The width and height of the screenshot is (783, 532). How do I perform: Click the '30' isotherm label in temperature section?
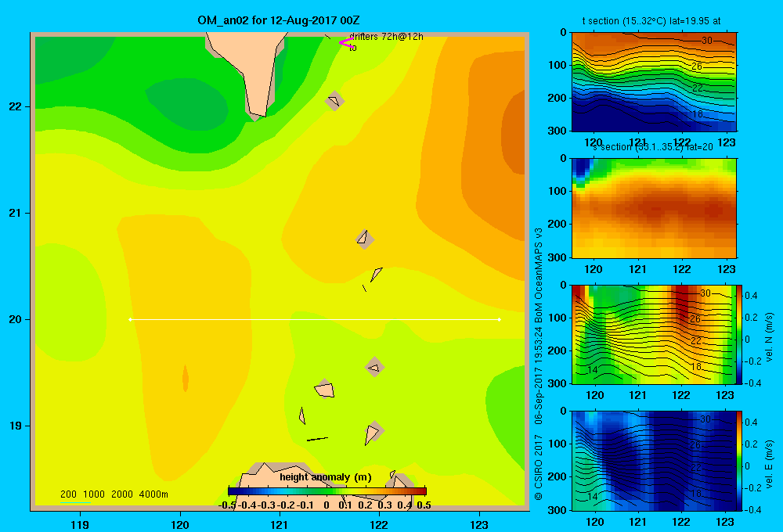707,41
